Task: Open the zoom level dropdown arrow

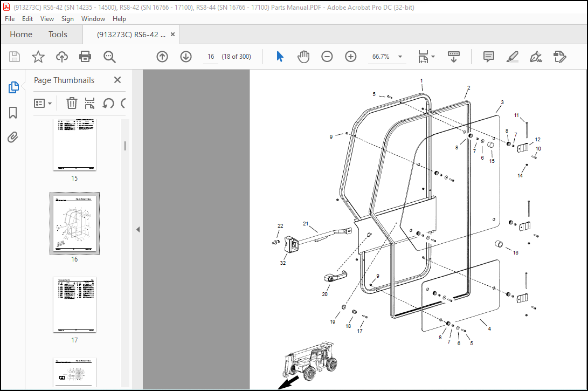Action: pos(400,57)
